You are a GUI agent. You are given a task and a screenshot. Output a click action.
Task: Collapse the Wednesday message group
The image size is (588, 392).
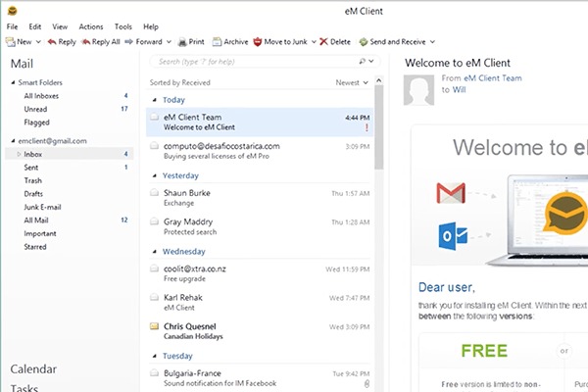point(154,251)
